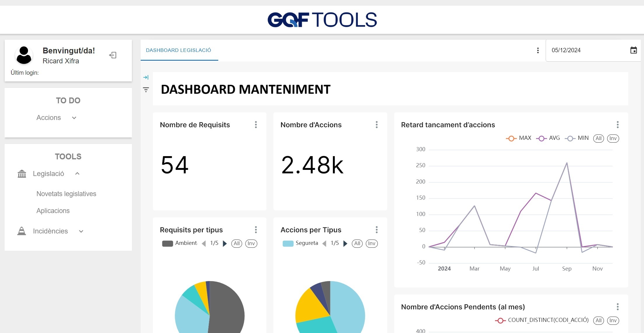
Task: Click the Incidències cone icon
Action: click(22, 231)
